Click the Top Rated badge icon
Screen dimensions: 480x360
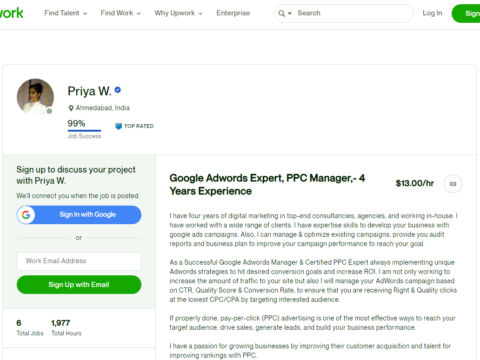point(118,126)
